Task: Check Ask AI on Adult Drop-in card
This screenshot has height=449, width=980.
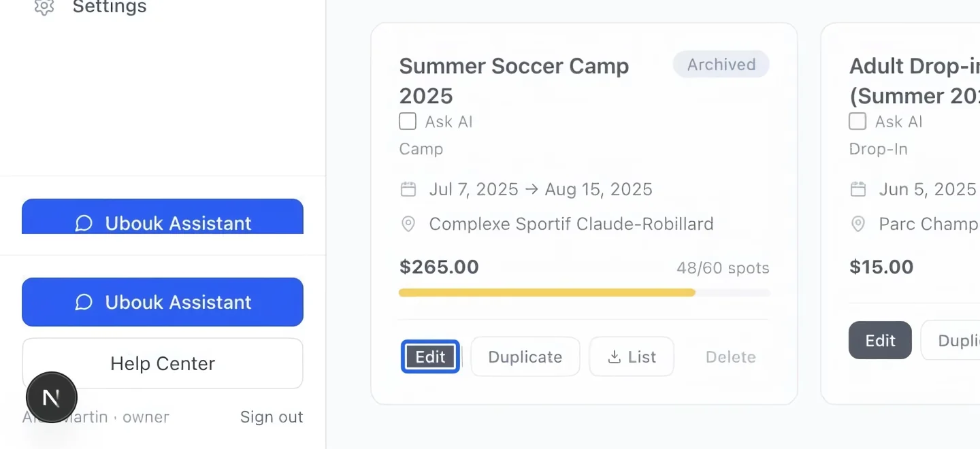Action: 857,121
